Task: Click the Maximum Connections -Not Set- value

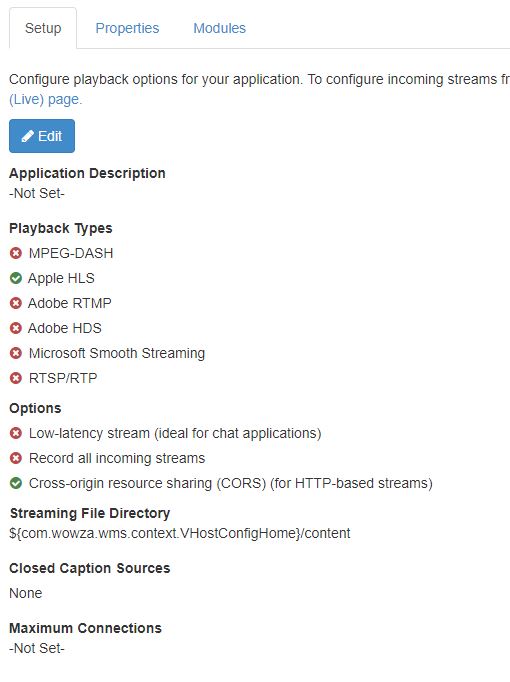Action: click(x=37, y=648)
